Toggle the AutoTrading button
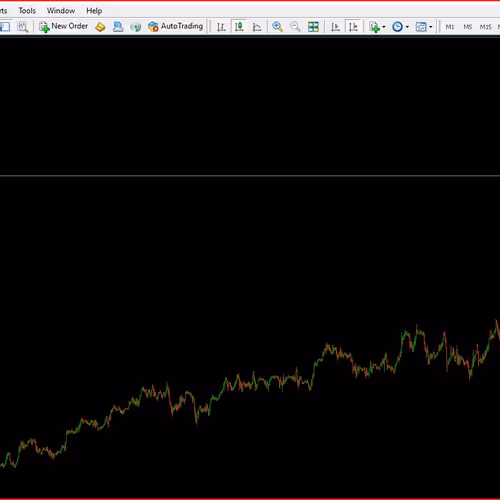The image size is (500, 500). coord(176,26)
